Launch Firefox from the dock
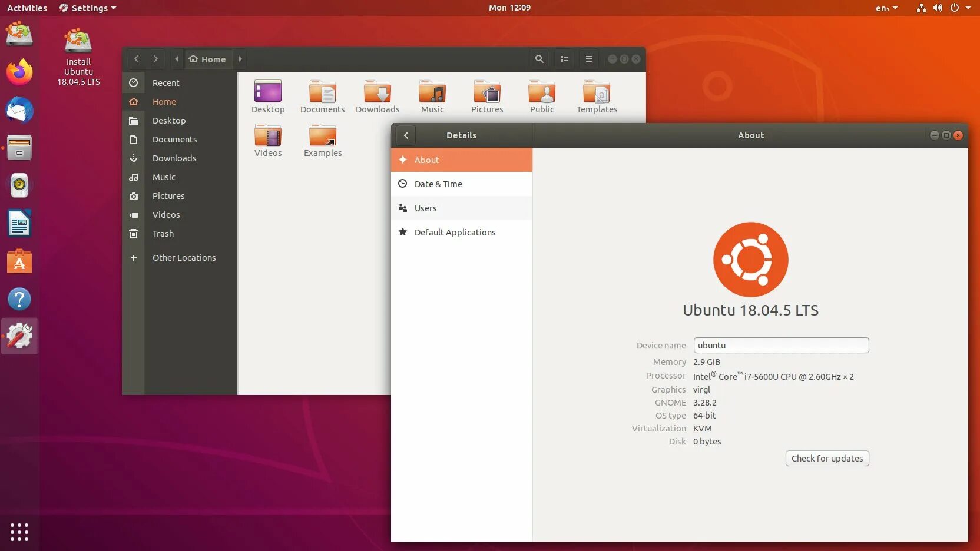Screen dimensions: 980x551 click(x=19, y=72)
